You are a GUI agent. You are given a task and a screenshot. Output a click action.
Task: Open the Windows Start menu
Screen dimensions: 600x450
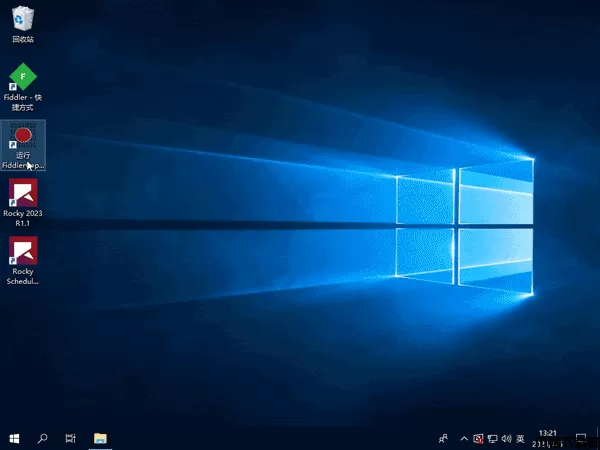coord(14,438)
